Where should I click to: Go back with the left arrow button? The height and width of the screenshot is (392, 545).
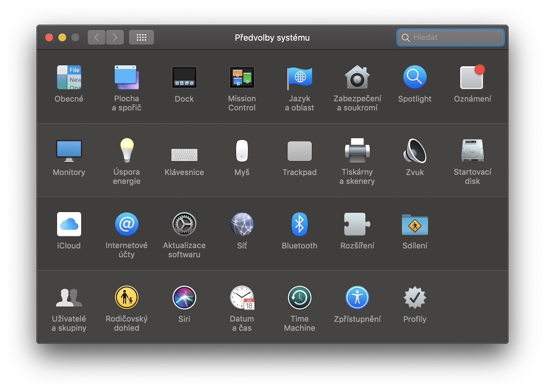97,37
